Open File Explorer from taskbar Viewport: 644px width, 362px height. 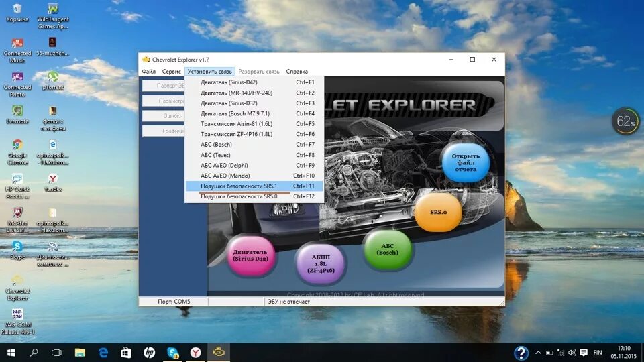pos(80,353)
